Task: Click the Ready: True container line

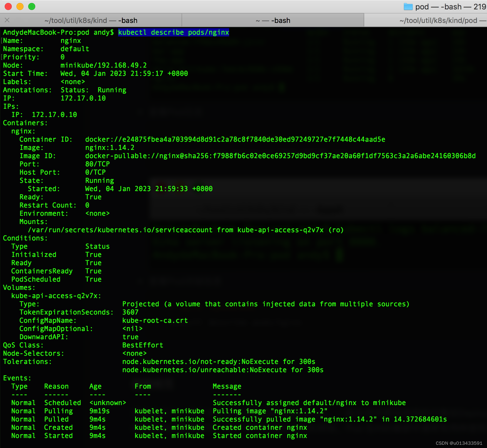Action: pos(61,197)
